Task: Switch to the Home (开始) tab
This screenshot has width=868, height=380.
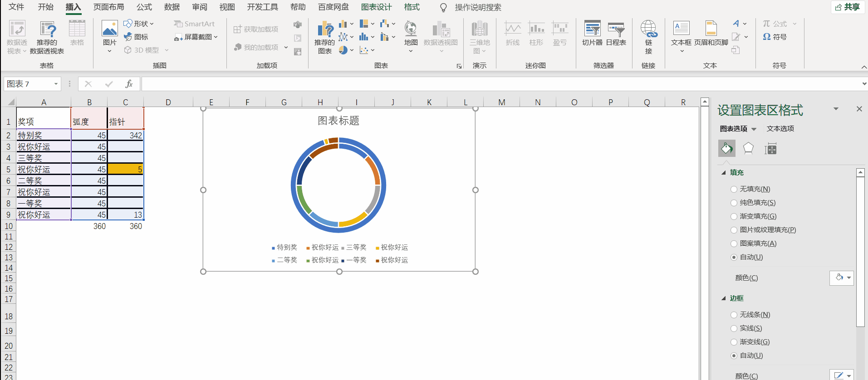Action: [x=45, y=7]
